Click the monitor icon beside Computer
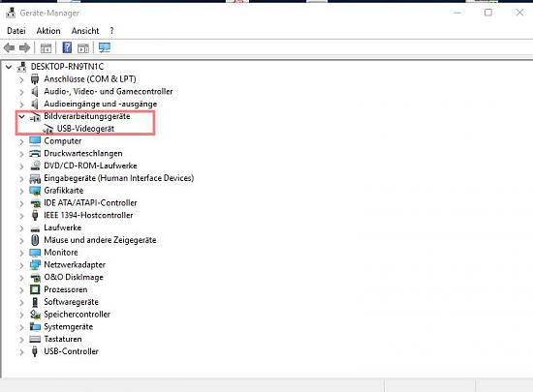The width and height of the screenshot is (533, 392). tap(35, 141)
